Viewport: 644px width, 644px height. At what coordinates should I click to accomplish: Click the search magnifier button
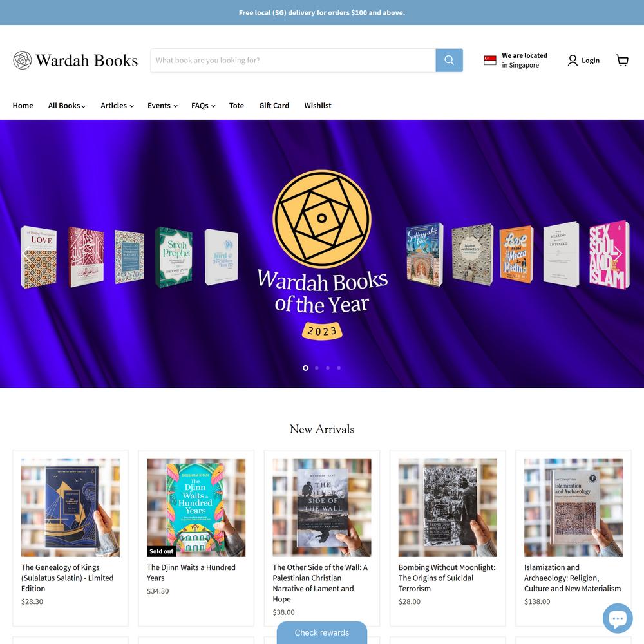click(449, 61)
